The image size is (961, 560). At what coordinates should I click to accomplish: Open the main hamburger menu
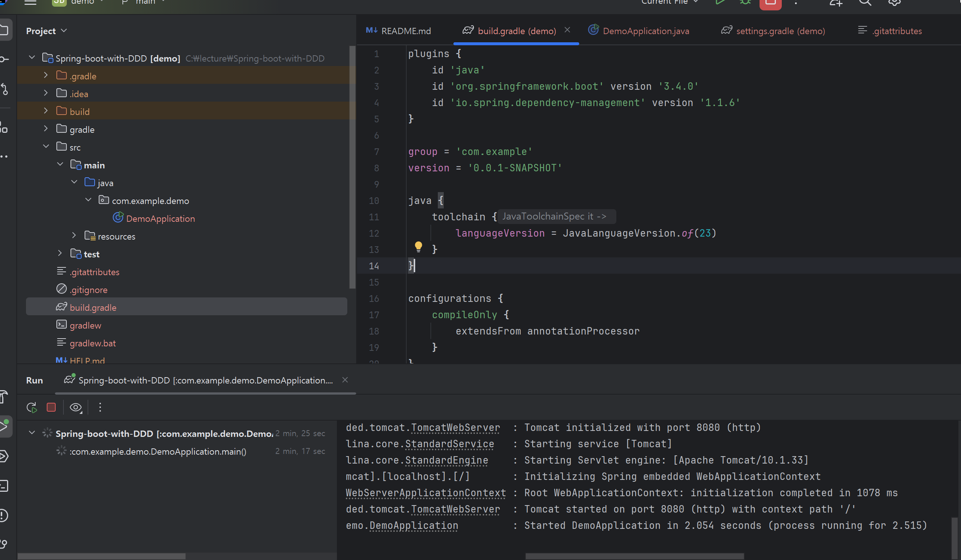30,2
